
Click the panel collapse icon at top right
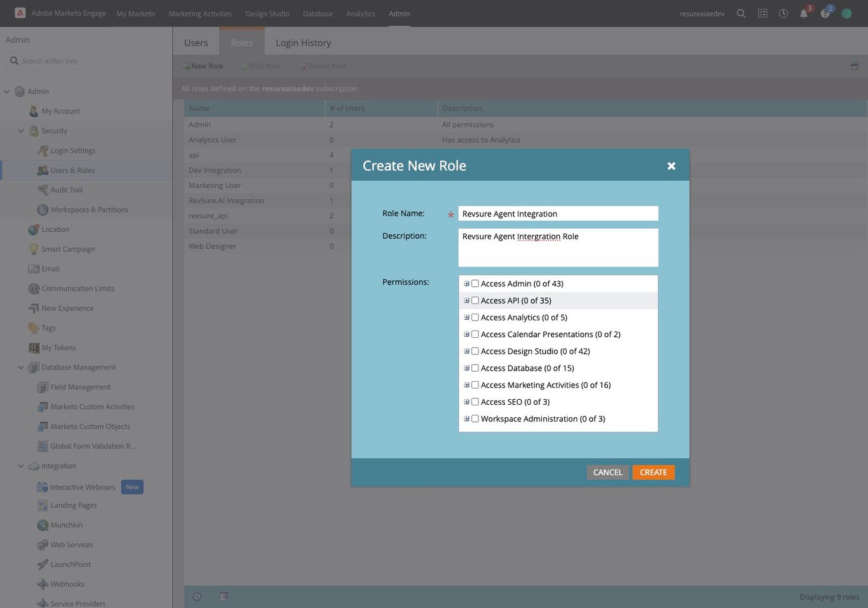pos(854,66)
